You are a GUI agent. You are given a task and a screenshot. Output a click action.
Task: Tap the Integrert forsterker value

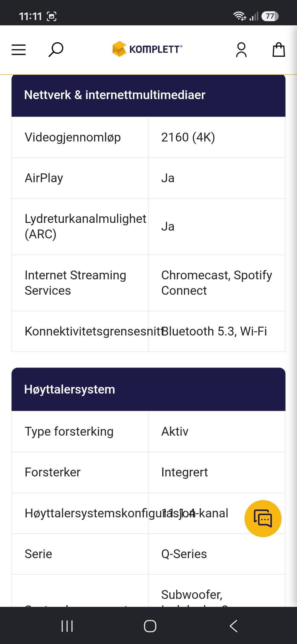pyautogui.click(x=185, y=472)
